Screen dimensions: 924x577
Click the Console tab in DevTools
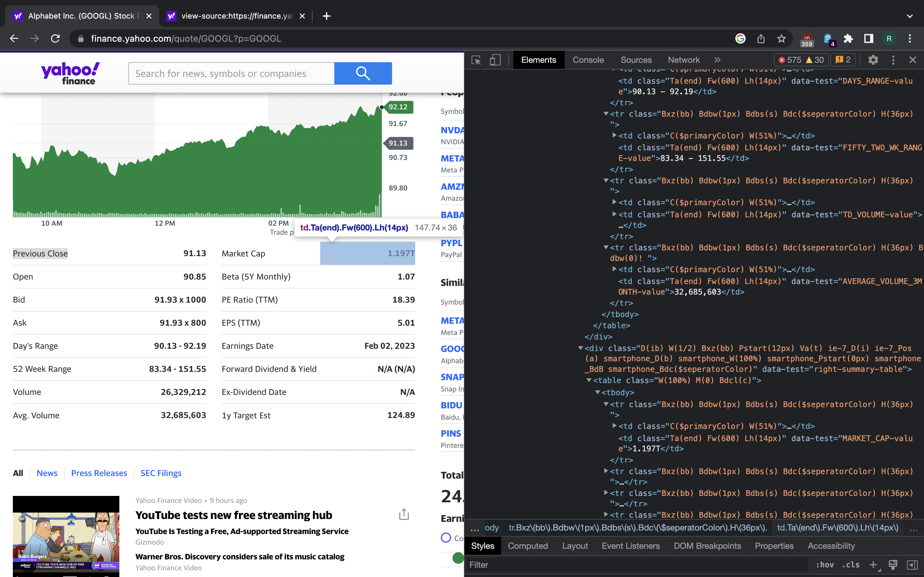point(587,60)
